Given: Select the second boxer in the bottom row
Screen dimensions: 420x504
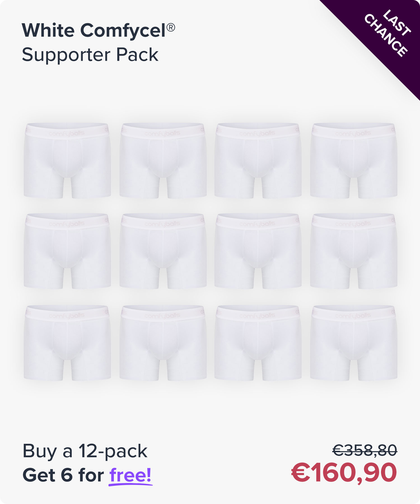Looking at the screenshot, I should pos(163,343).
